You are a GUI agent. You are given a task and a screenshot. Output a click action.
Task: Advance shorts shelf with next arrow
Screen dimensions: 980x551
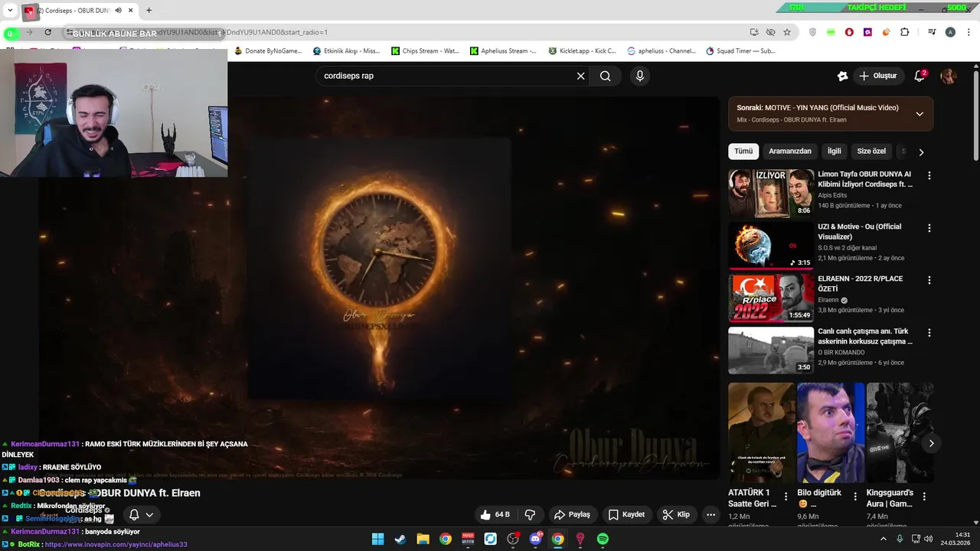click(931, 443)
